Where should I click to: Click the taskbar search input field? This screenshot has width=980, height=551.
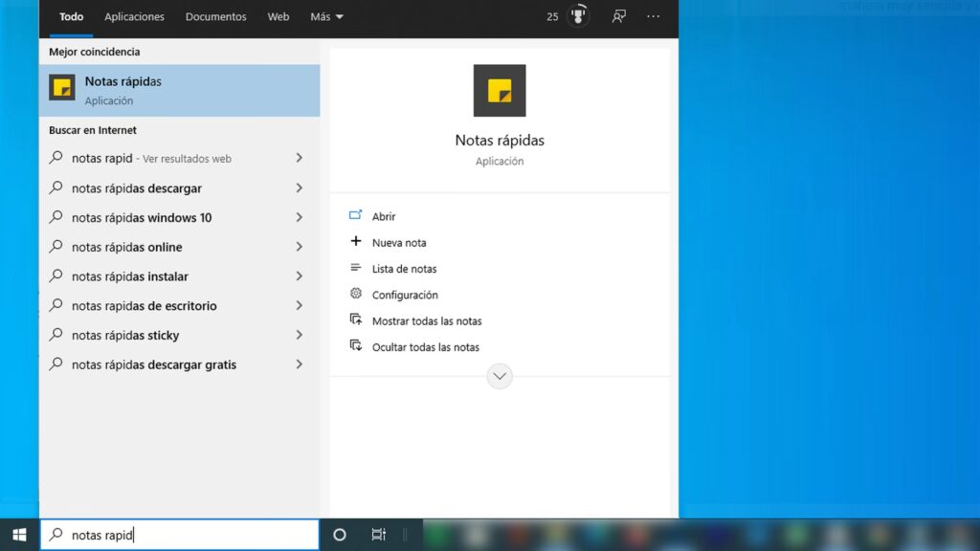tap(180, 535)
